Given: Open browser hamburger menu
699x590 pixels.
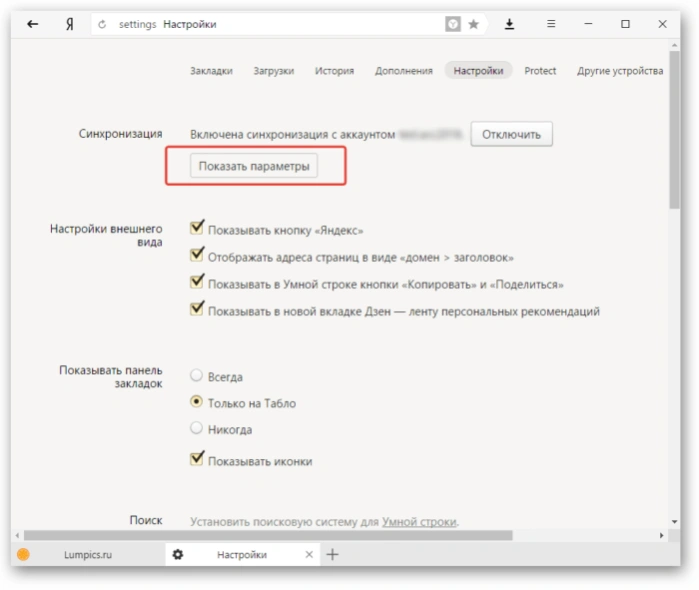Looking at the screenshot, I should click(x=551, y=24).
